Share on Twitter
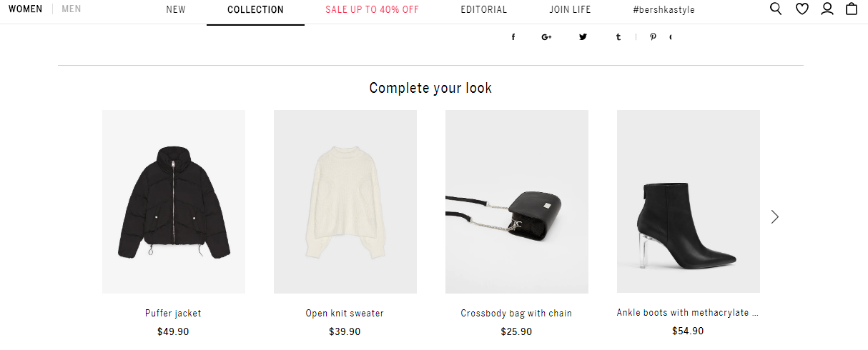The width and height of the screenshot is (868, 350). coord(583,37)
